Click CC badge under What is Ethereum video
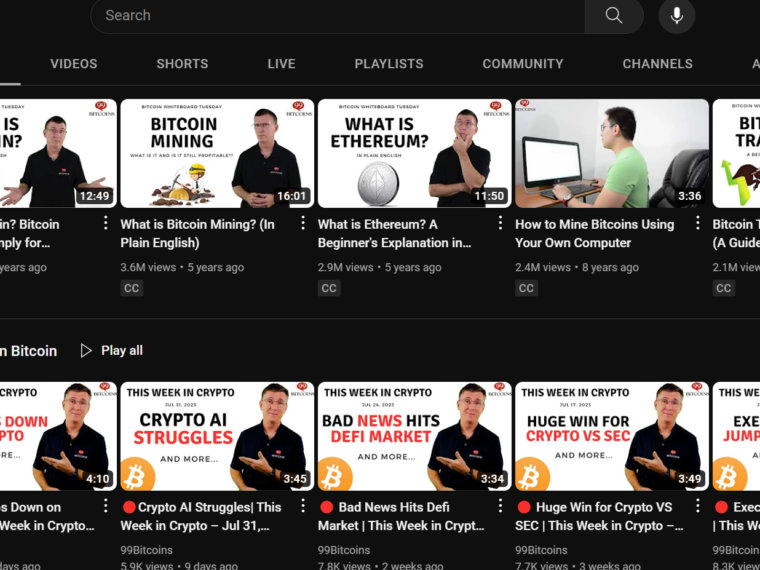The width and height of the screenshot is (760, 570). pos(329,288)
